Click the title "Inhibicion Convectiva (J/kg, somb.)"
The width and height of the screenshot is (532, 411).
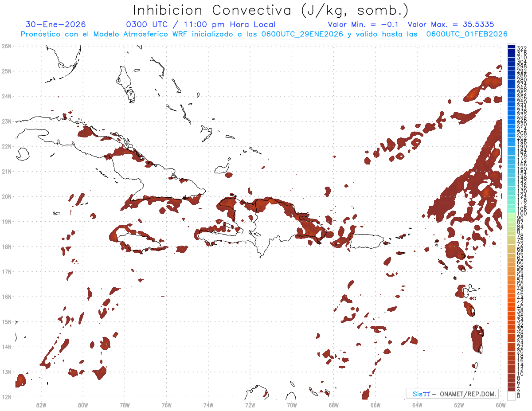pos(271,10)
